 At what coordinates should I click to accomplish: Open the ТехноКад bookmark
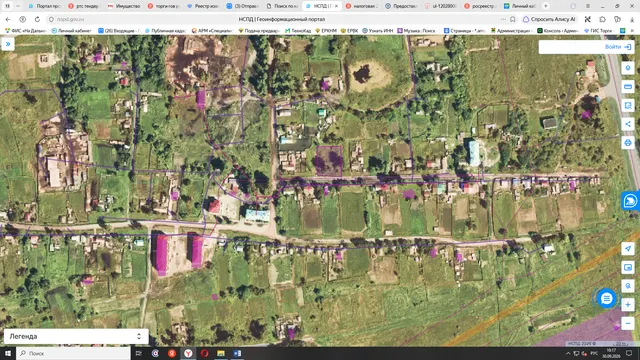tap(298, 31)
